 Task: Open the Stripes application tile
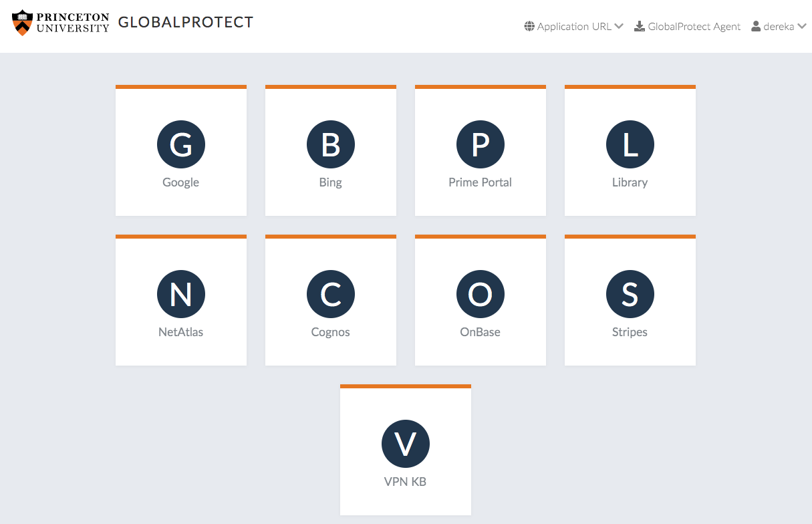tap(630, 299)
